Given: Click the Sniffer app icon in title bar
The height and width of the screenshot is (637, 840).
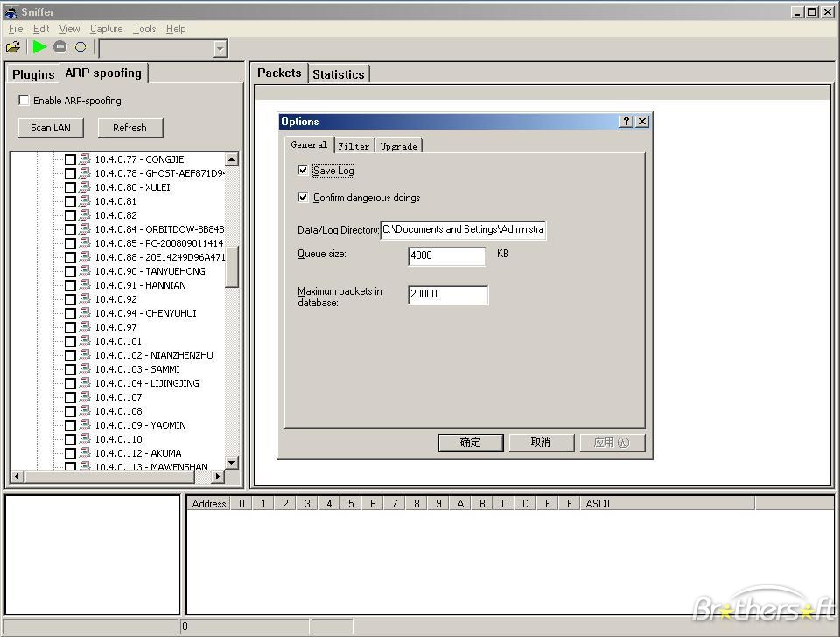Looking at the screenshot, I should click(10, 11).
